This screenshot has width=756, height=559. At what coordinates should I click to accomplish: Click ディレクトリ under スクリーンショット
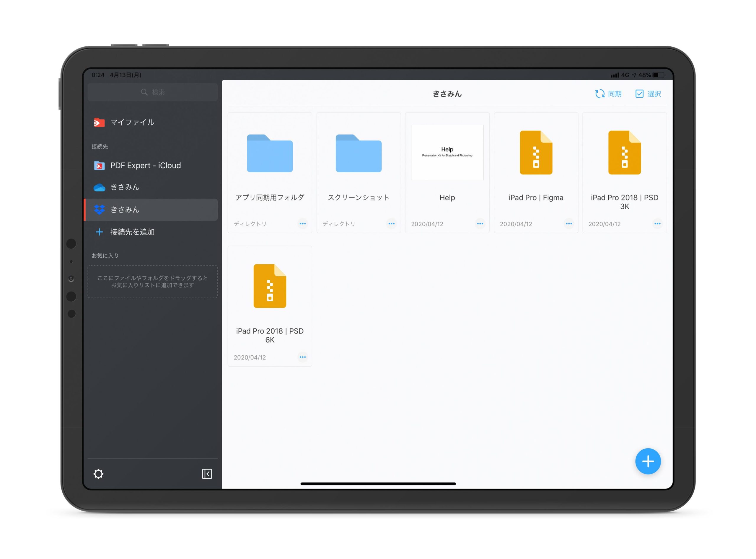(x=338, y=224)
